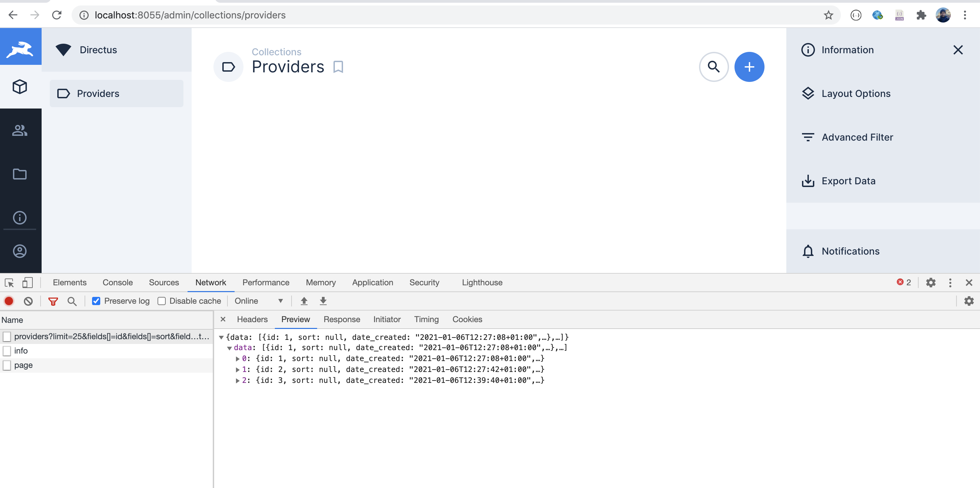The image size is (980, 488).
Task: Collapse the data array arrow
Action: click(229, 348)
